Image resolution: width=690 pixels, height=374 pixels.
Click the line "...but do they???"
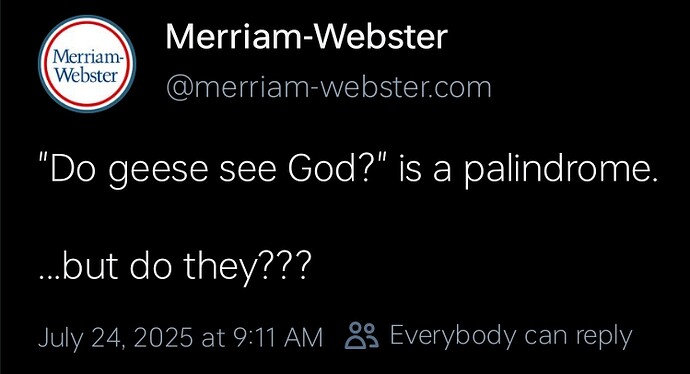click(175, 266)
